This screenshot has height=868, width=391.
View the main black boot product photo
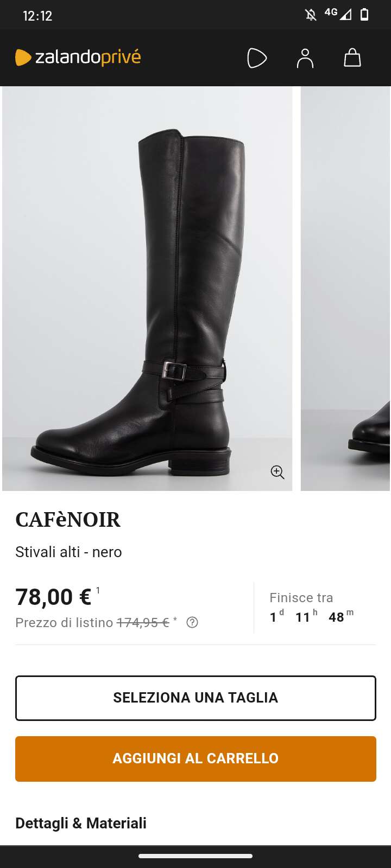point(147,289)
